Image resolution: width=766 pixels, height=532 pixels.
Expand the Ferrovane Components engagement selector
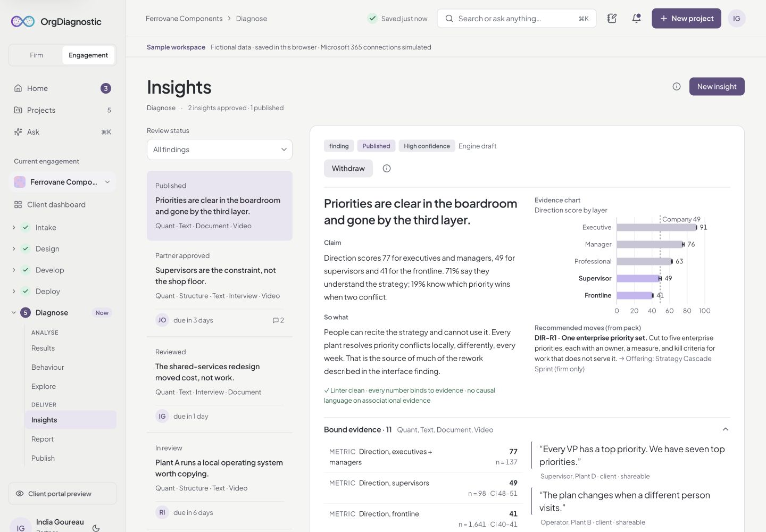62,182
